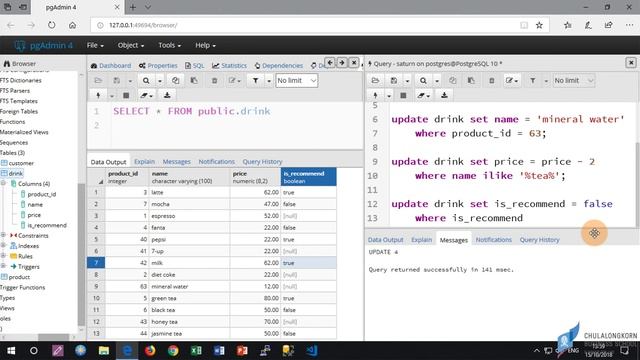
Task: Select the customer table in tree
Action: (21, 163)
